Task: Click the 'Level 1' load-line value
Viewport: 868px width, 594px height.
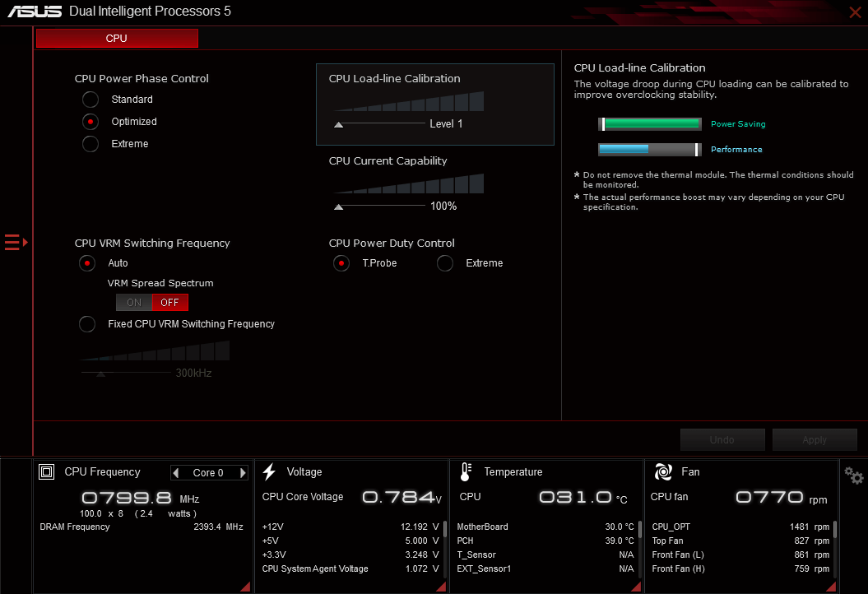Action: 446,124
